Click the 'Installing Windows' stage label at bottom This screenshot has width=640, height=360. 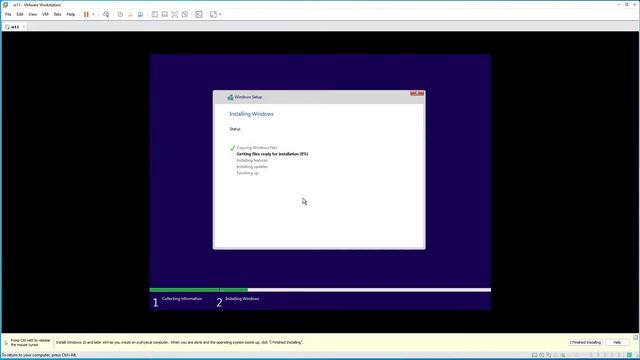coord(242,299)
